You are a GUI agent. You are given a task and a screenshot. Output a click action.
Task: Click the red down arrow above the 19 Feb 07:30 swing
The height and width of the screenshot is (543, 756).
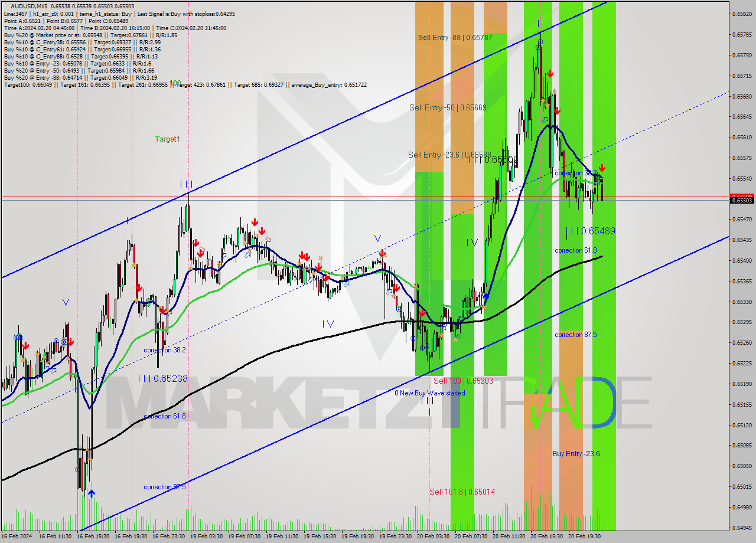[x=255, y=221]
